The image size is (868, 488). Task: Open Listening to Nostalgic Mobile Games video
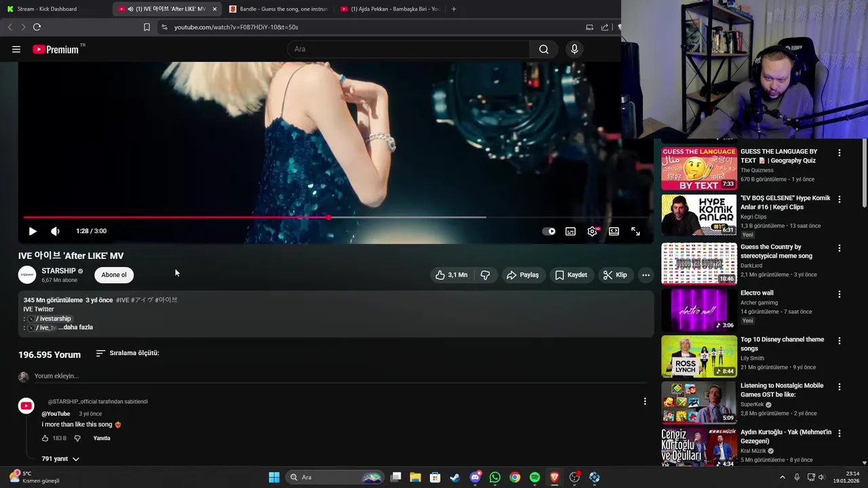coord(781,390)
